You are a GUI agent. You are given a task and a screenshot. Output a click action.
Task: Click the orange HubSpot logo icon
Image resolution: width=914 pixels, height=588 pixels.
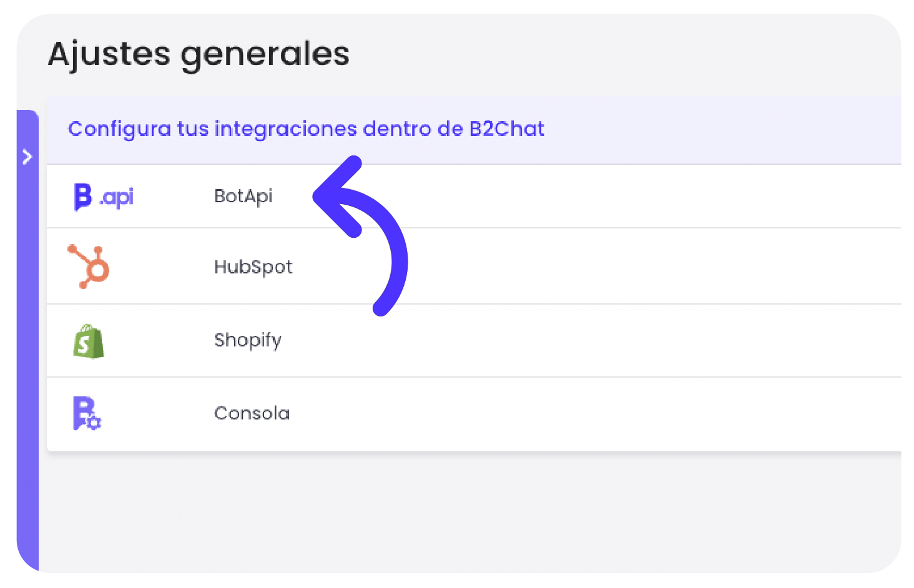(89, 267)
